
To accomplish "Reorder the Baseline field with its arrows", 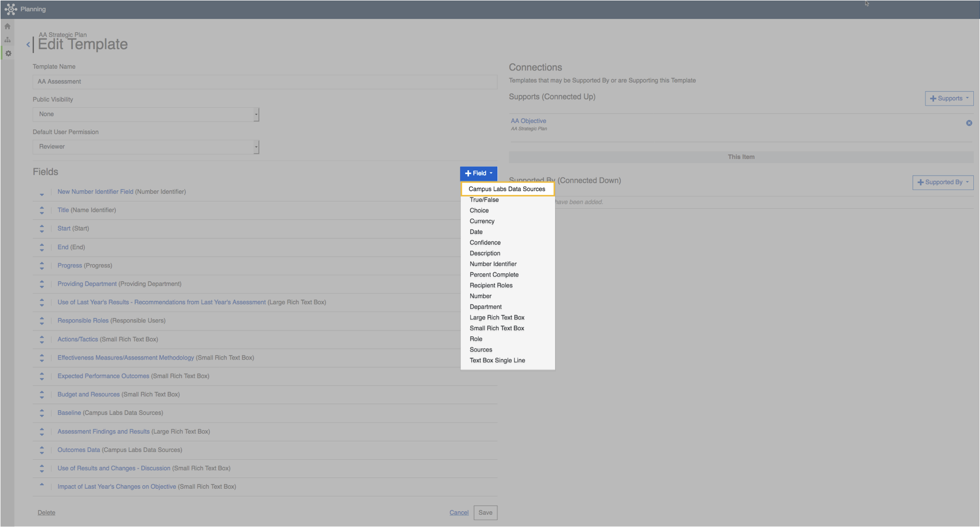I will pos(42,413).
